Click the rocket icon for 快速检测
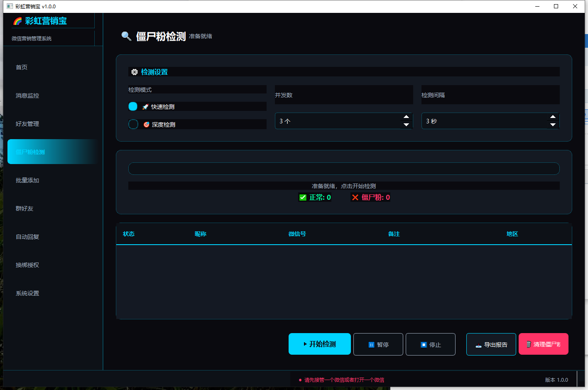 tap(145, 107)
